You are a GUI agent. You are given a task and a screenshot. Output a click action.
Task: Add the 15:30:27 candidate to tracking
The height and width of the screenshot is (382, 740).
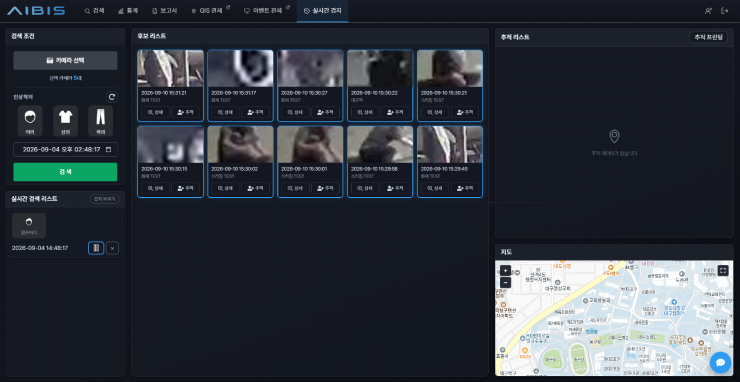[x=325, y=112]
